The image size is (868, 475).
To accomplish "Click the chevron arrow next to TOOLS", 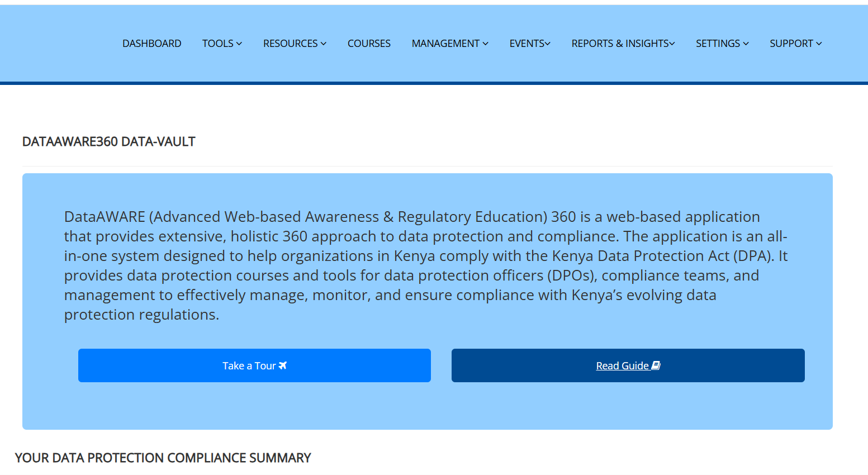I will (x=239, y=44).
